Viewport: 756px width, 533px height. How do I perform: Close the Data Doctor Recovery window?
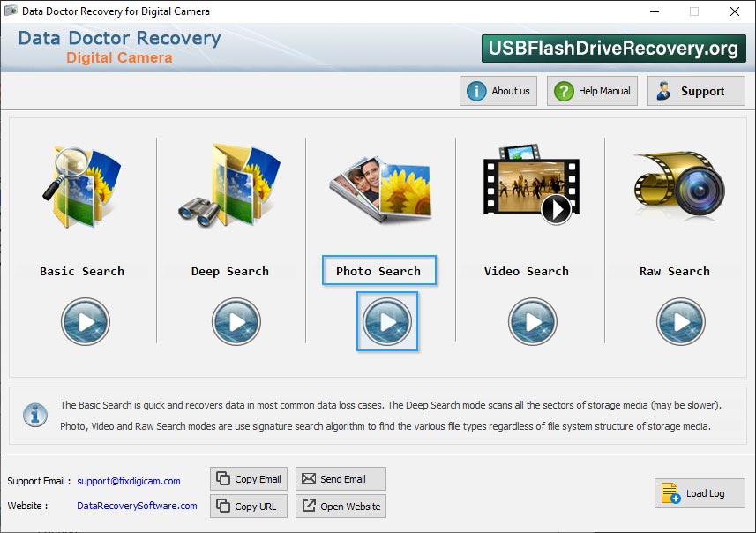[735, 11]
